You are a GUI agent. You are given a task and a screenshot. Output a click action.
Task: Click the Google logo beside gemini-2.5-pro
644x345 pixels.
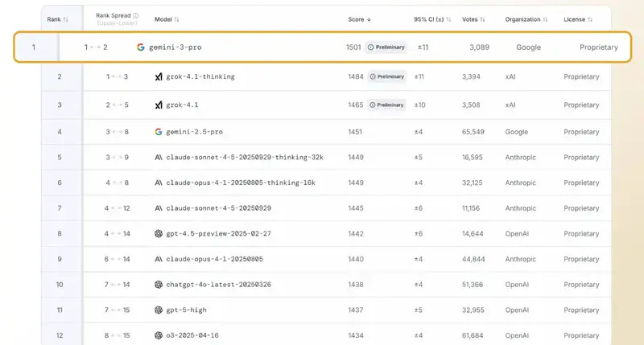point(159,132)
